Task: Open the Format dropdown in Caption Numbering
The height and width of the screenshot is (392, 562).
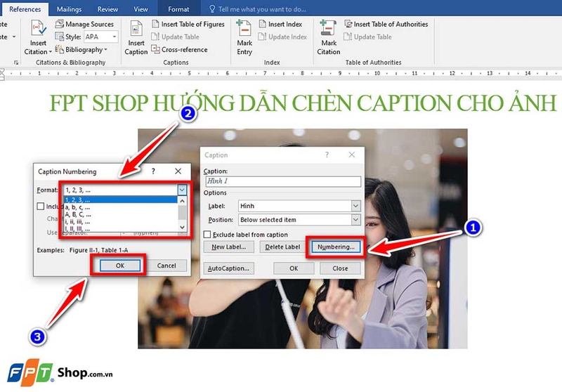Action: coord(182,190)
